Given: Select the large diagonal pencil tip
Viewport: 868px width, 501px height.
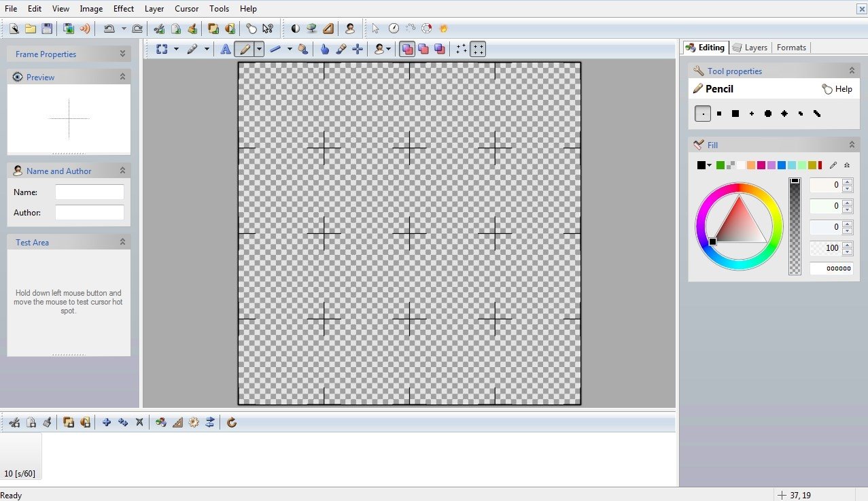Looking at the screenshot, I should (x=817, y=114).
